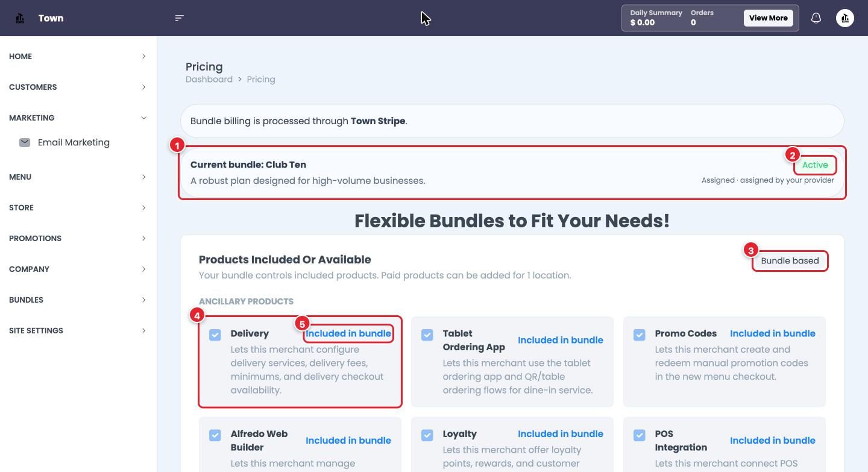Click the ANCILLARY PRODUCTS heading

point(246,301)
